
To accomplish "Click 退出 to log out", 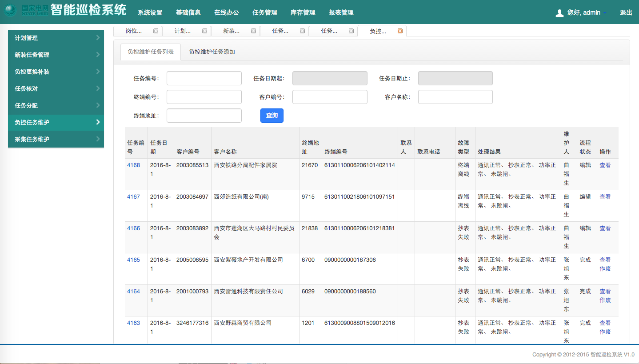I will [x=626, y=12].
